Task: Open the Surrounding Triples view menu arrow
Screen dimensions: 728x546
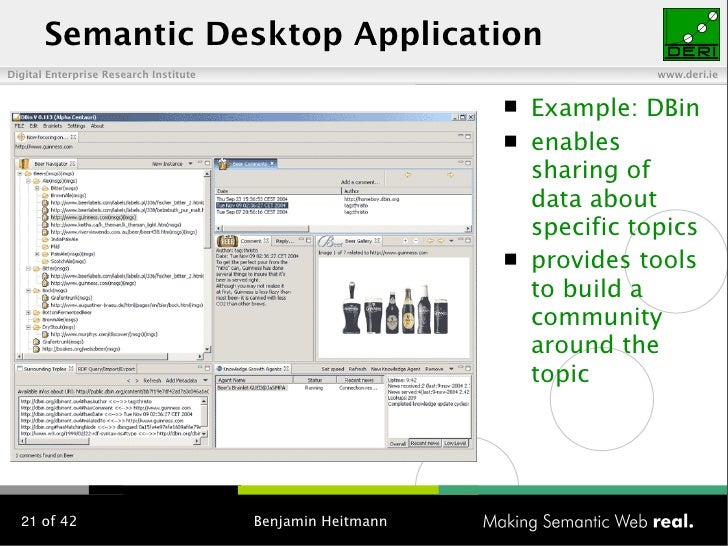Action: [x=206, y=380]
